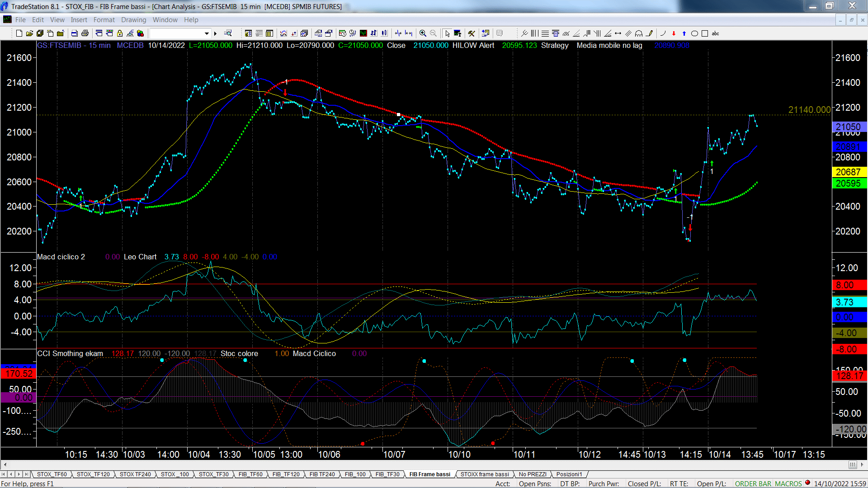Select the curved arc drawing tool
Image resolution: width=868 pixels, height=488 pixels.
coord(663,33)
